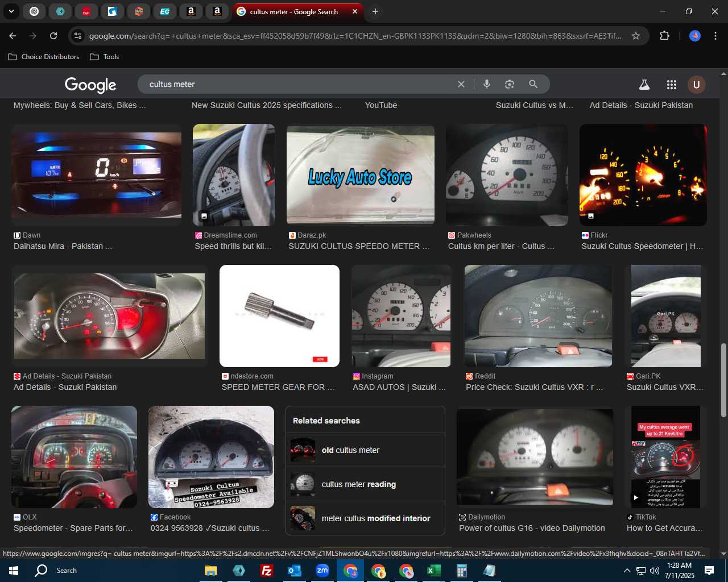Screen dimensions: 728x582
Task: Open Pakwheels Cultus km per liter link
Action: point(501,246)
